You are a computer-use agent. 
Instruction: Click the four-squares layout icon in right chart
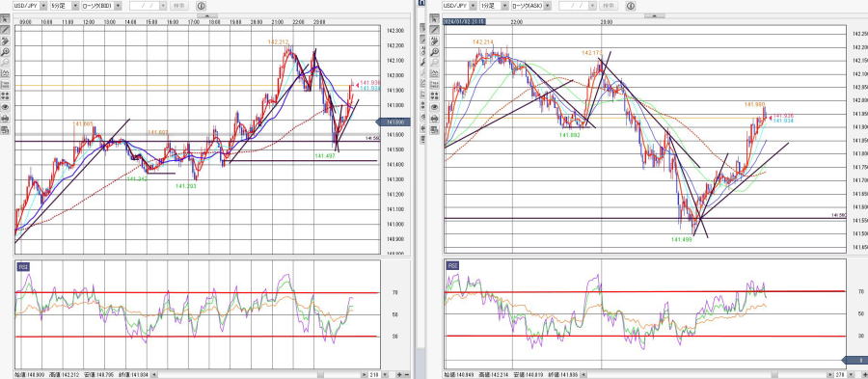(435, 95)
